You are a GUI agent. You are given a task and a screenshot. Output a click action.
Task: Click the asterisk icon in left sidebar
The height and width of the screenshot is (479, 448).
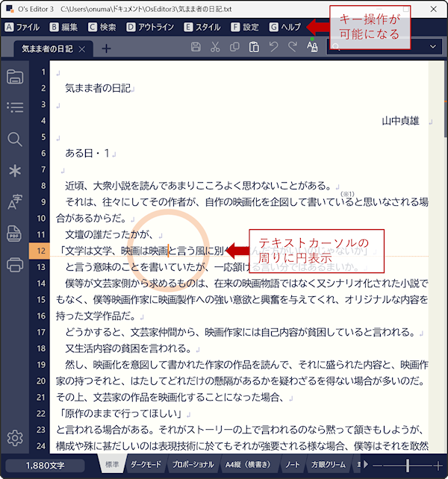14,171
